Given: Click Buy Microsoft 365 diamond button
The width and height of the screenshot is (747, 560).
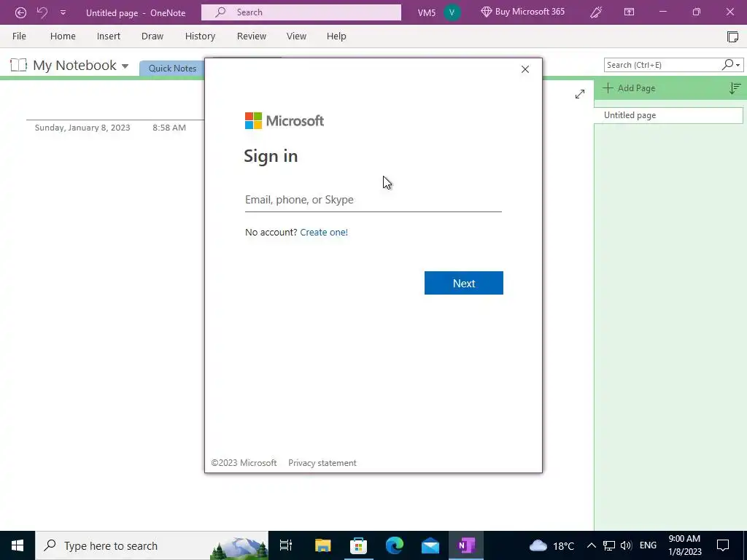Looking at the screenshot, I should coord(522,12).
